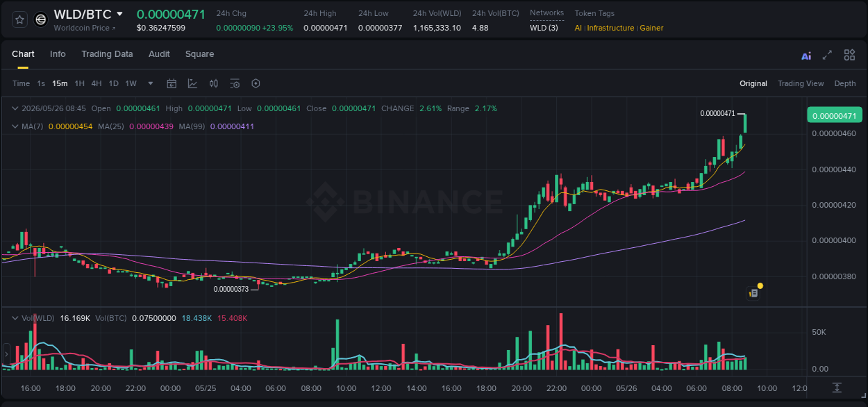
Task: Switch to the Info tab
Action: pyautogui.click(x=58, y=54)
